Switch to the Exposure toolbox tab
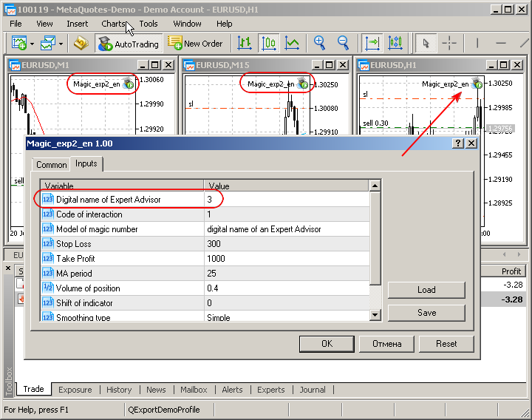The image size is (532, 420). (x=75, y=390)
